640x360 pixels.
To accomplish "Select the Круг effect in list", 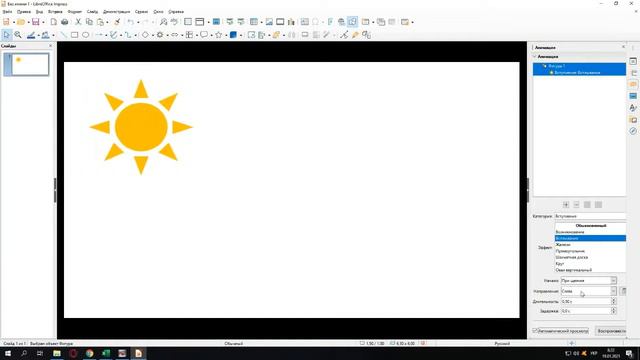I will click(590, 264).
